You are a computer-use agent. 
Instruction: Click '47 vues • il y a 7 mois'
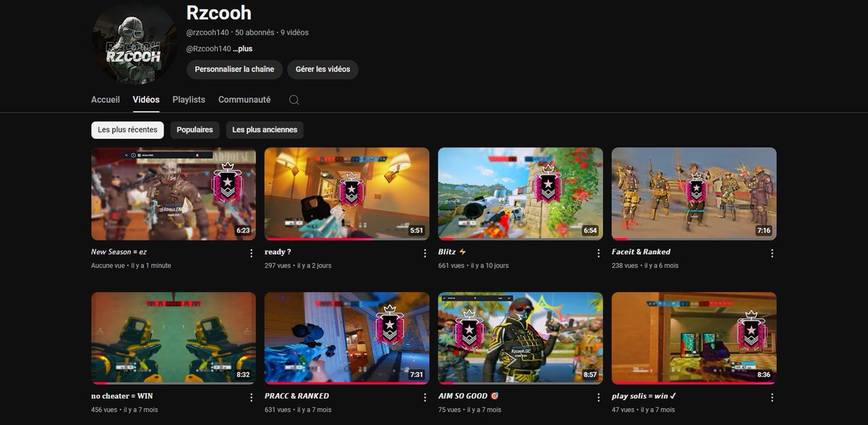[643, 410]
